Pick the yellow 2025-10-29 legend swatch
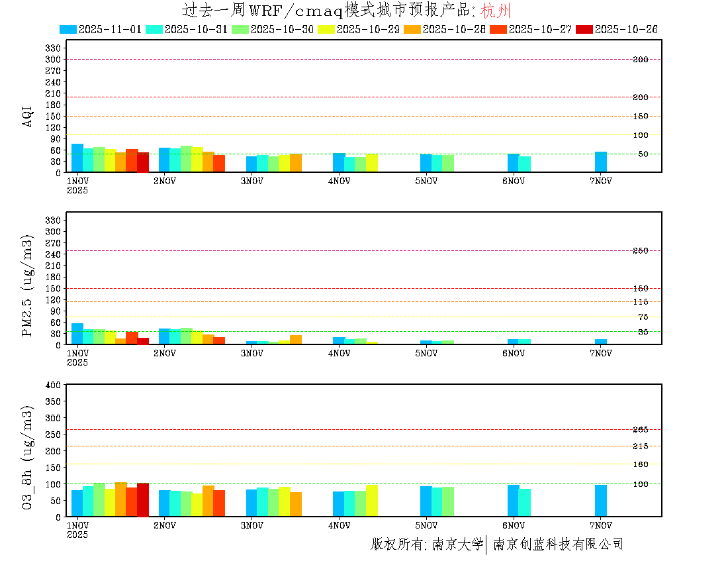 (326, 29)
